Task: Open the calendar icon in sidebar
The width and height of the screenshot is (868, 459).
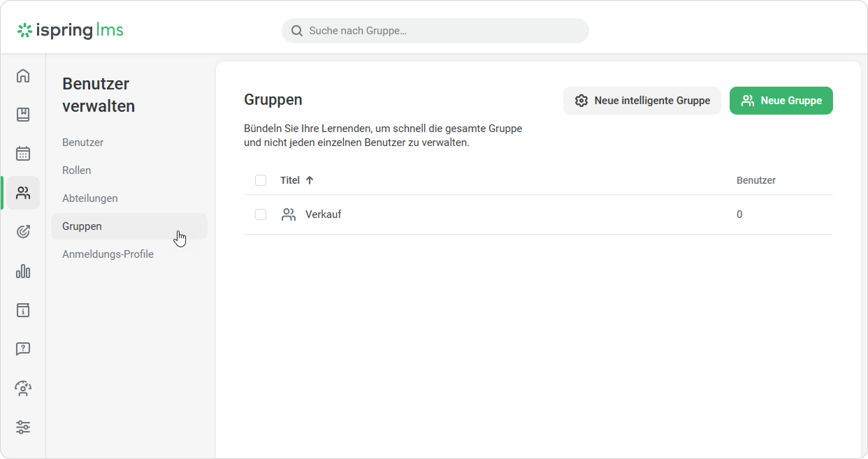Action: pos(23,154)
